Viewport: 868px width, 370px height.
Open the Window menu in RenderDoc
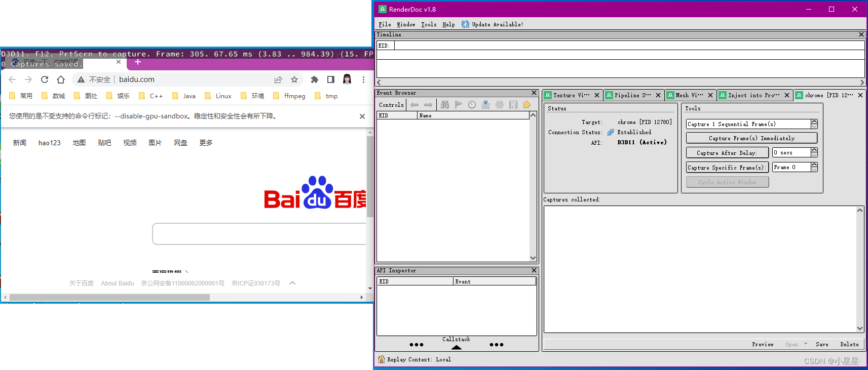tap(406, 24)
